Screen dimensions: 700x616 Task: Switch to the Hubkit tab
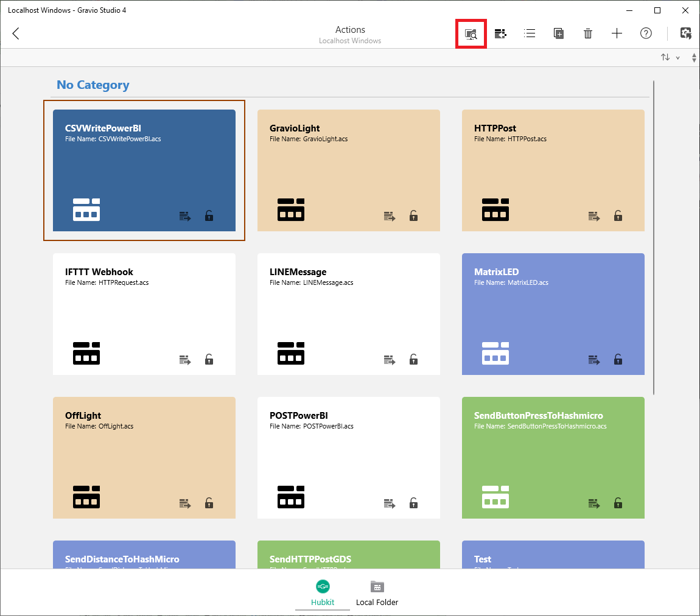coord(322,593)
